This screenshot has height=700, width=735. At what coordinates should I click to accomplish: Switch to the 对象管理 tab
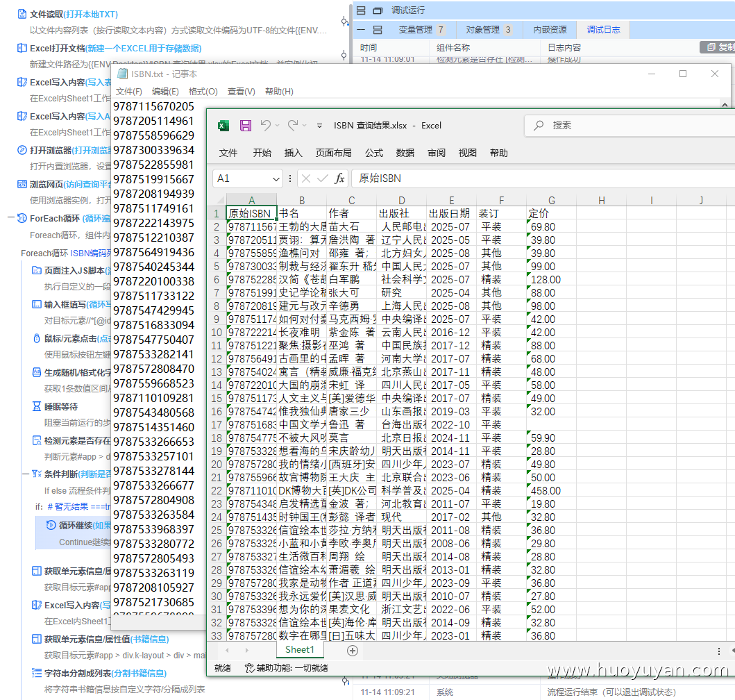pos(488,30)
